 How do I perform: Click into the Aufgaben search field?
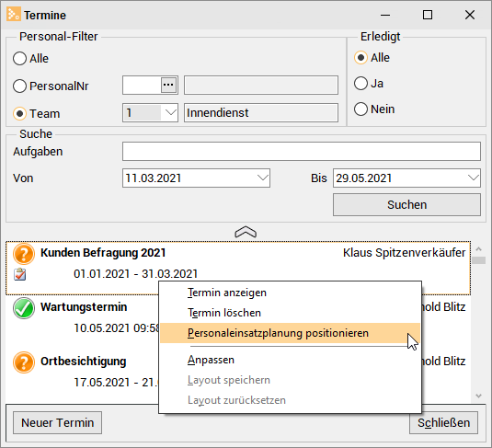[x=302, y=151]
